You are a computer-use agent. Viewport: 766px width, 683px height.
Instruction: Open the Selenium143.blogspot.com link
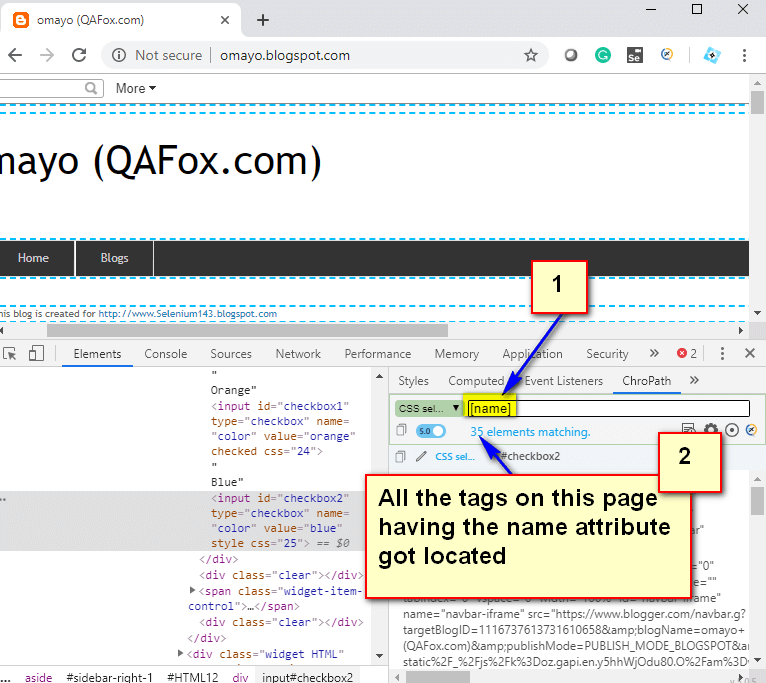pyautogui.click(x=188, y=314)
